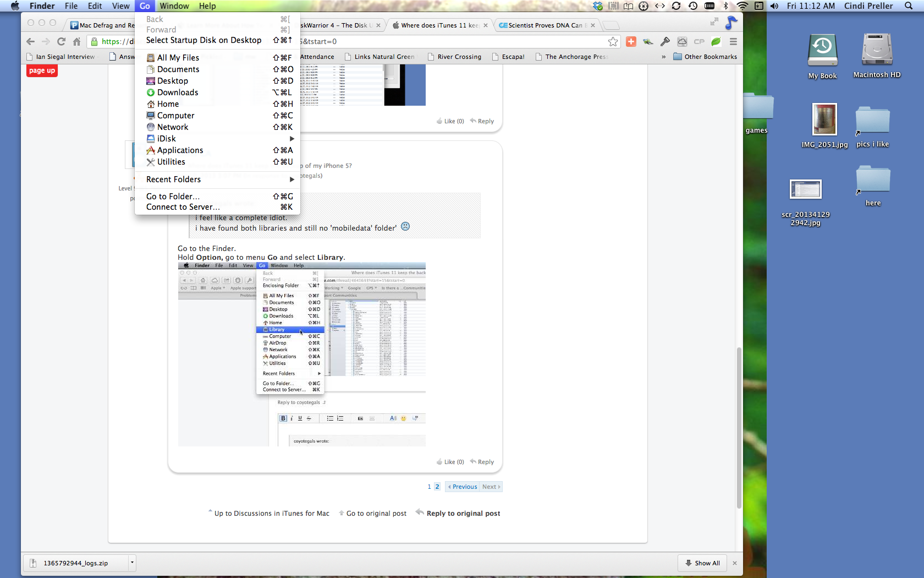Choose Applications in the Go menu
Viewport: 924px width, 578px height.
217,150
